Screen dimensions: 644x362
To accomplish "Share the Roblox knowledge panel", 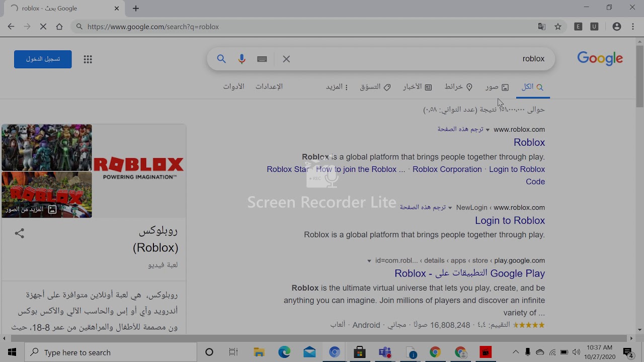I will [x=20, y=233].
